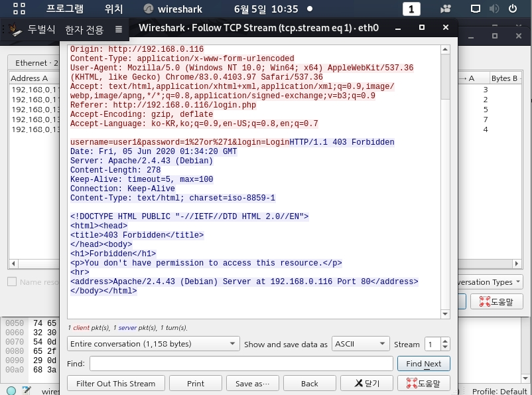Viewport: 532px width, 395px height.
Task: Click the Content-Length: 278 line
Action: point(115,170)
